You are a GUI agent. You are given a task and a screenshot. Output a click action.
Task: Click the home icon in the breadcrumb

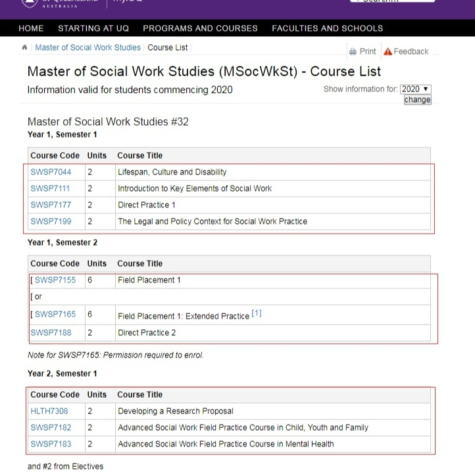coord(25,47)
